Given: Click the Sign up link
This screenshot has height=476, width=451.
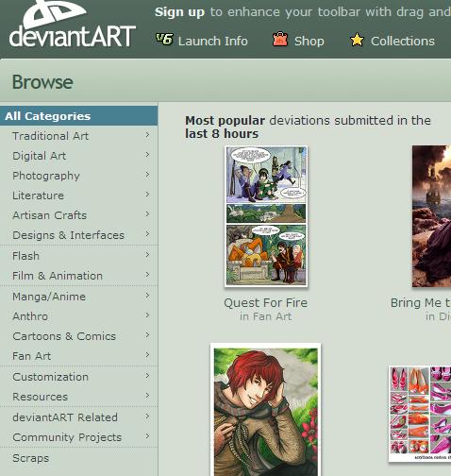Looking at the screenshot, I should pos(179,12).
